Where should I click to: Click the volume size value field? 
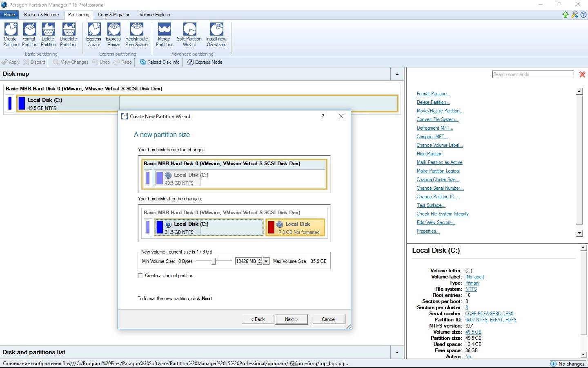pyautogui.click(x=246, y=261)
